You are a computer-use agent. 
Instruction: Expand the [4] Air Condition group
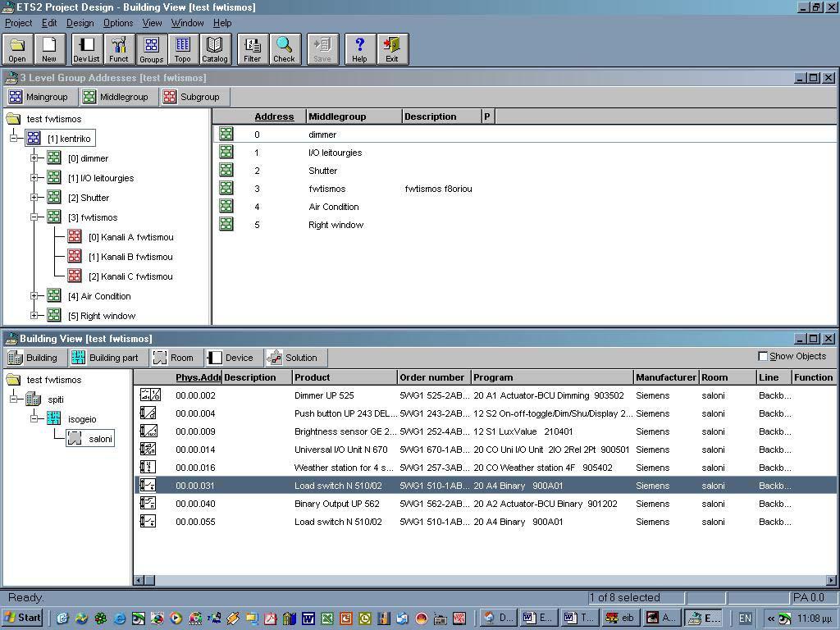34,295
